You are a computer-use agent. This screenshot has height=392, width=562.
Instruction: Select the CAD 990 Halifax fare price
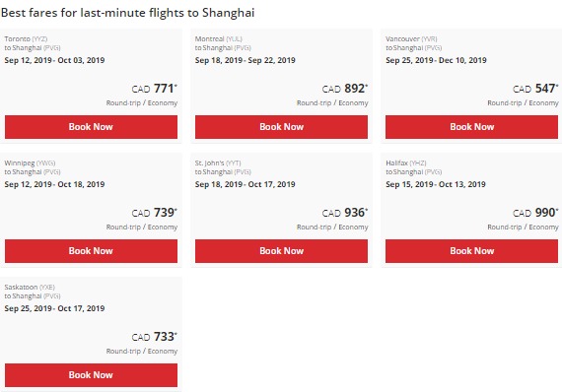[535, 213]
